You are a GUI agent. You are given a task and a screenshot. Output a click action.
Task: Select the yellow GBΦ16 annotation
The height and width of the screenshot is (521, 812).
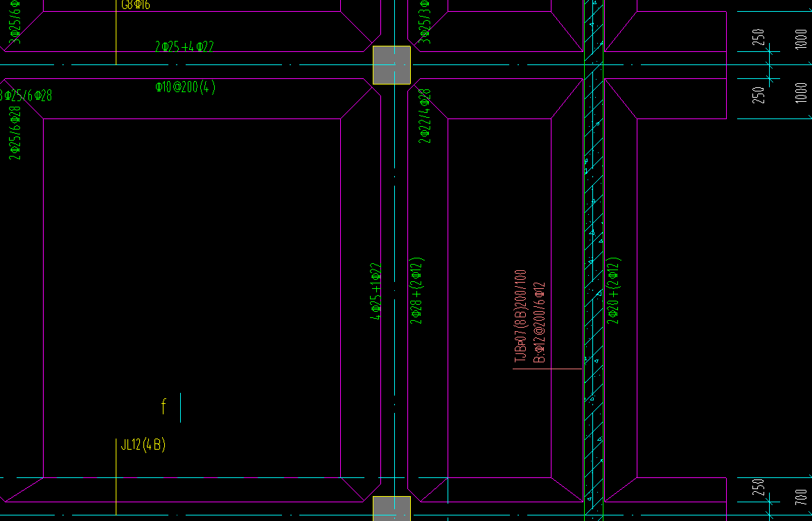(x=135, y=5)
